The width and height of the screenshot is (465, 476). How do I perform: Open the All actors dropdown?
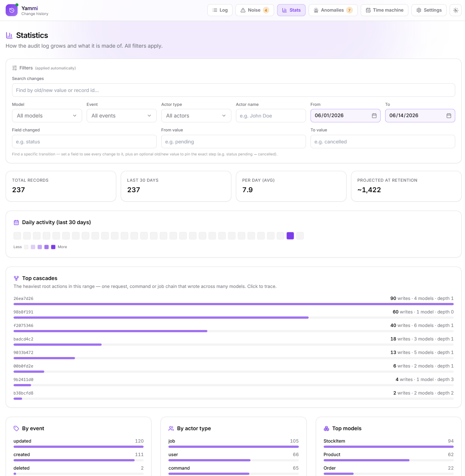(196, 116)
